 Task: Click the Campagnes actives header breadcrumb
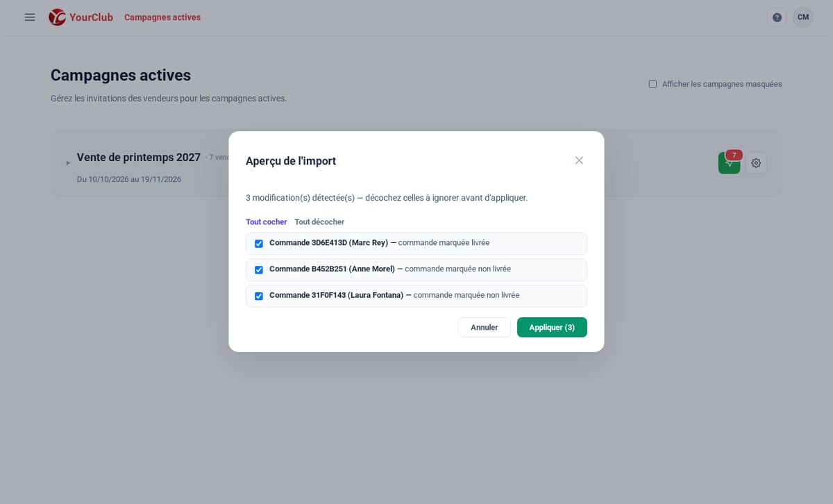(x=162, y=17)
